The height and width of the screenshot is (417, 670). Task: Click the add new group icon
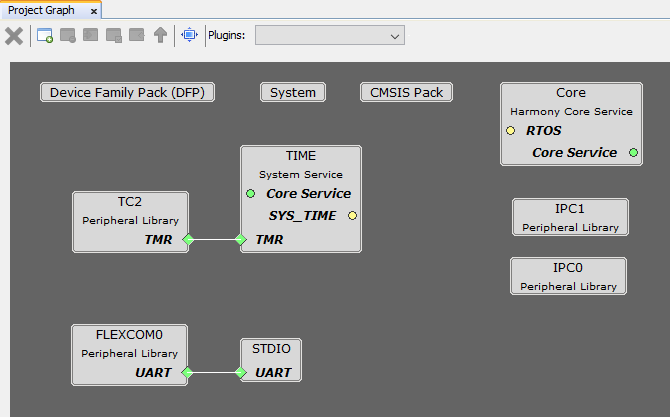point(45,36)
